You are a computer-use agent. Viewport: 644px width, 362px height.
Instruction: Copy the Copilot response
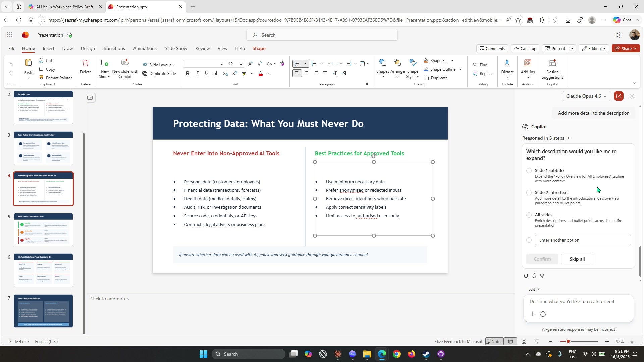[526, 276]
